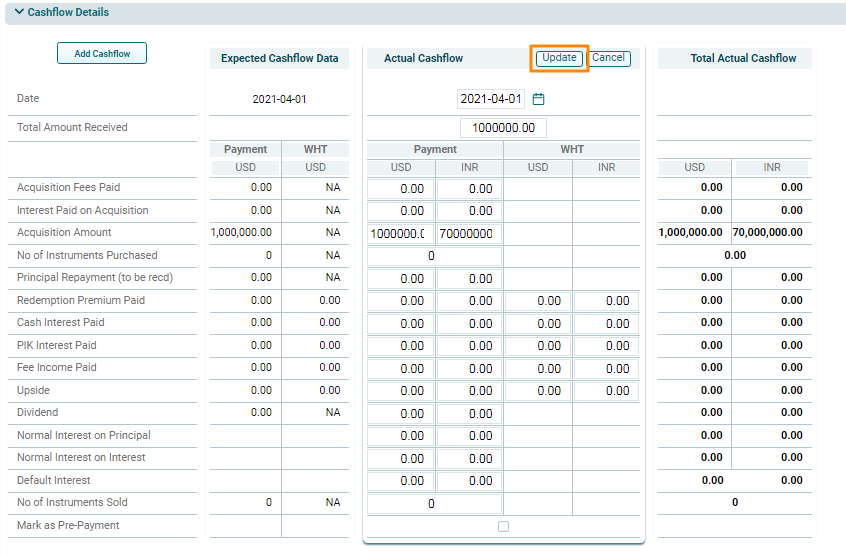Click No of Instruments Sold input
The width and height of the screenshot is (846, 556).
point(434,504)
